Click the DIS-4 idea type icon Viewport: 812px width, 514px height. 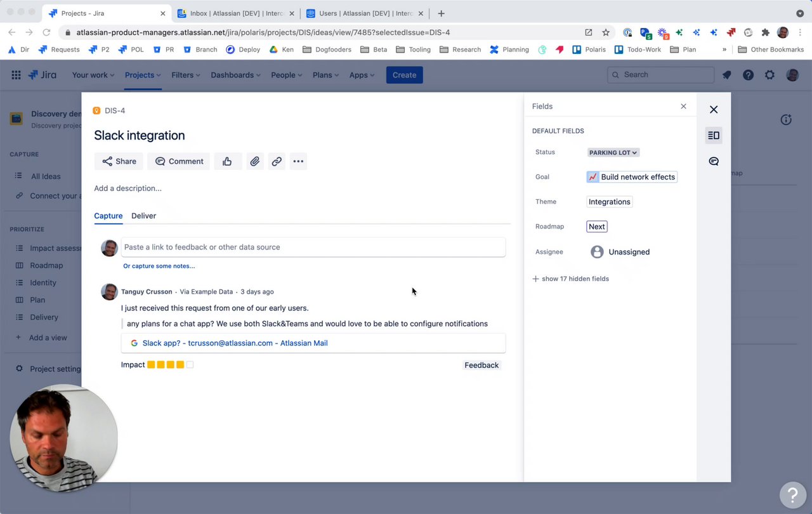[96, 110]
